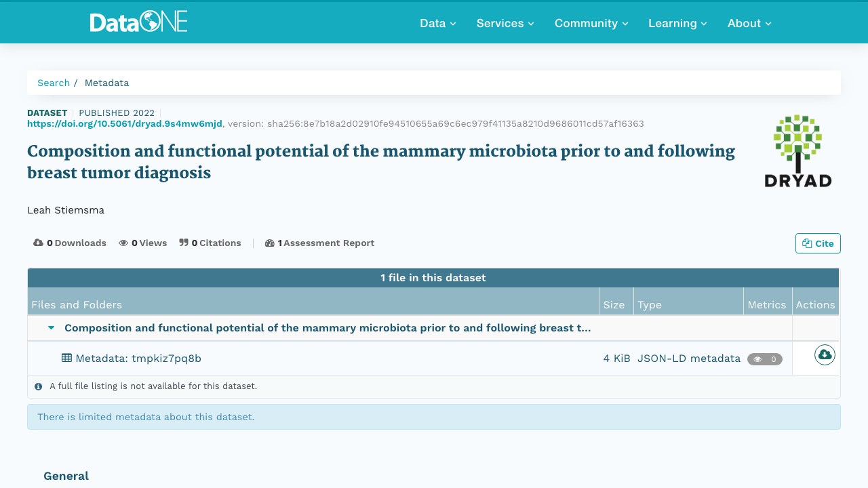Open the Metadata: tmpkiz7pq8b file entry

coord(138,358)
